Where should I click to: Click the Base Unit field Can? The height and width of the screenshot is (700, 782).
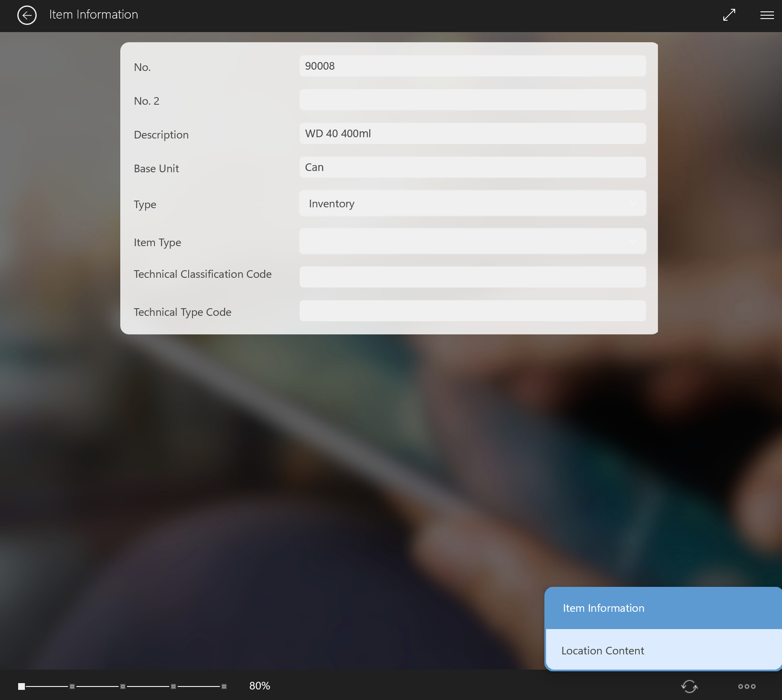click(x=473, y=167)
